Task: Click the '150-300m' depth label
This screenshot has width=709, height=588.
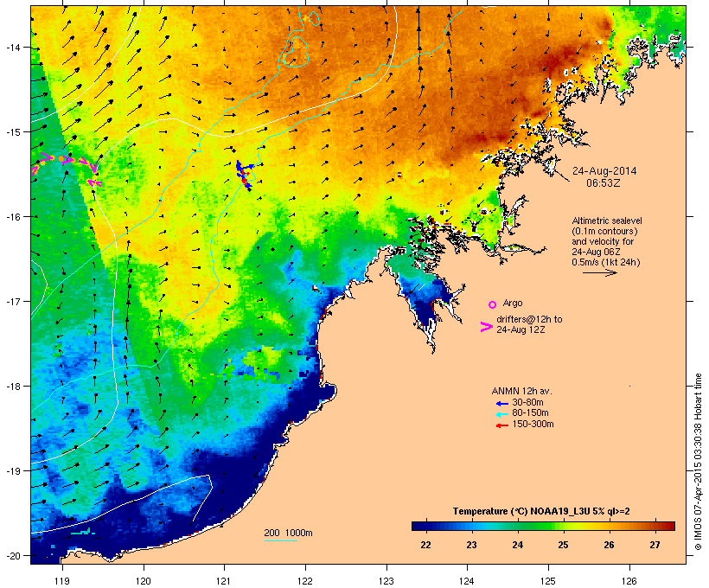Action: [533, 425]
